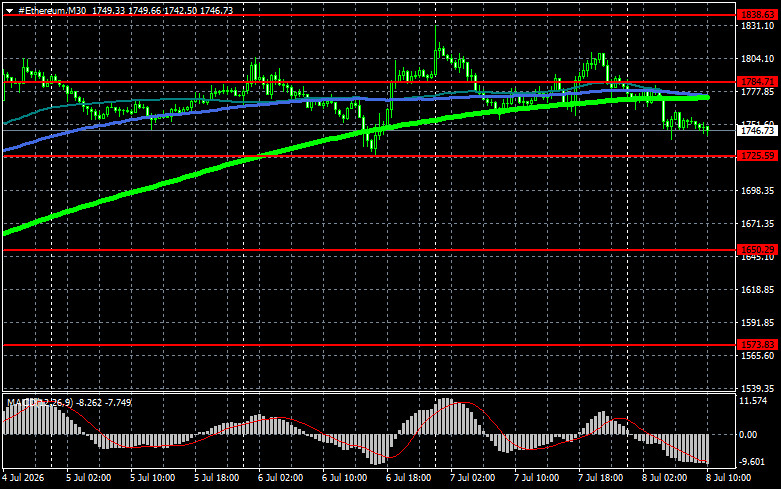Select the MACD 11.574 scale value
The image size is (781, 489).
(x=754, y=401)
